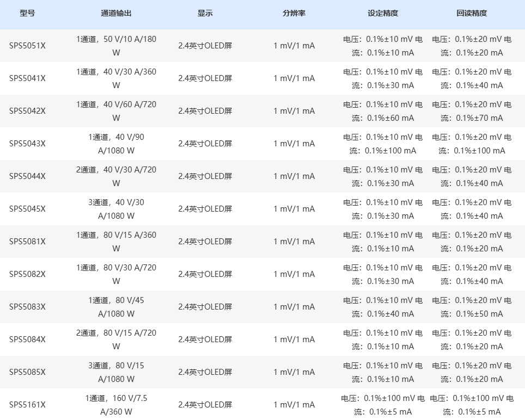Click the SPS5083X model name
This screenshot has height=420, width=525.
pyautogui.click(x=27, y=307)
